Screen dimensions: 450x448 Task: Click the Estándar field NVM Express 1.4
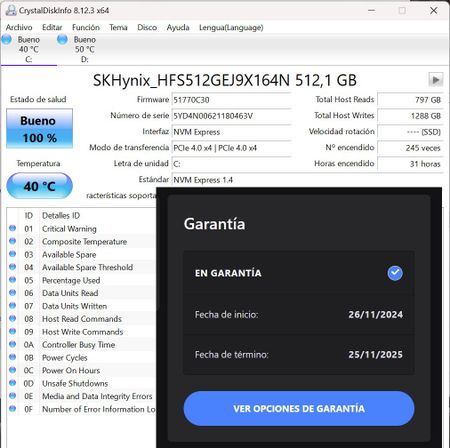[x=307, y=180]
